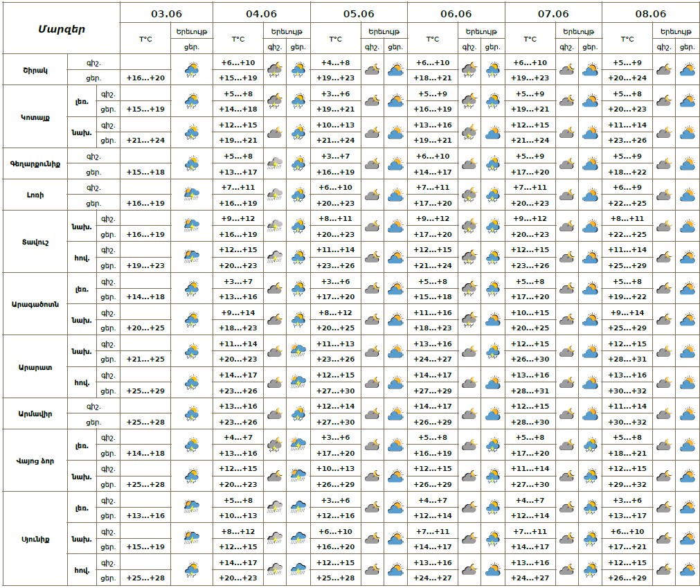
Task: Click the Սյունիք region name cell
Action: pyautogui.click(x=35, y=539)
